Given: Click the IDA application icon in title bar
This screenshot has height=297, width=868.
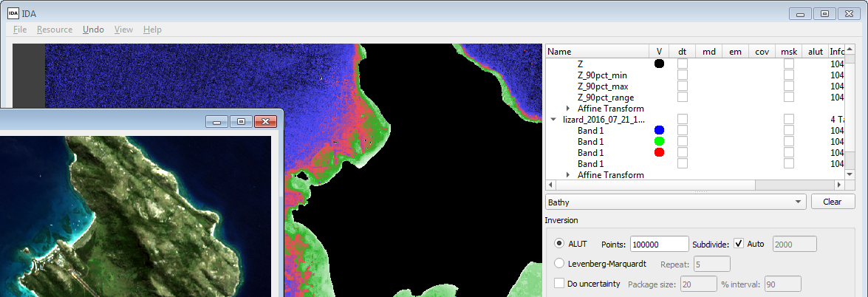Looking at the screenshot, I should 13,13.
